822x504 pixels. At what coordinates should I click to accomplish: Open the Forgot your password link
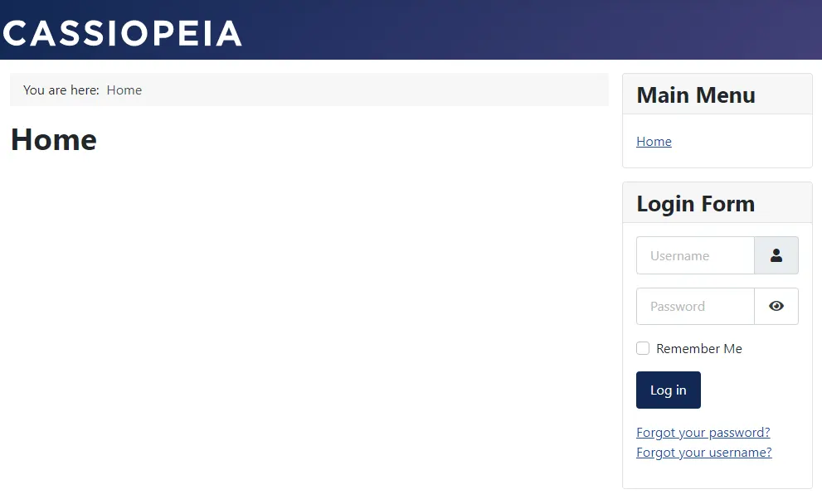[703, 433]
